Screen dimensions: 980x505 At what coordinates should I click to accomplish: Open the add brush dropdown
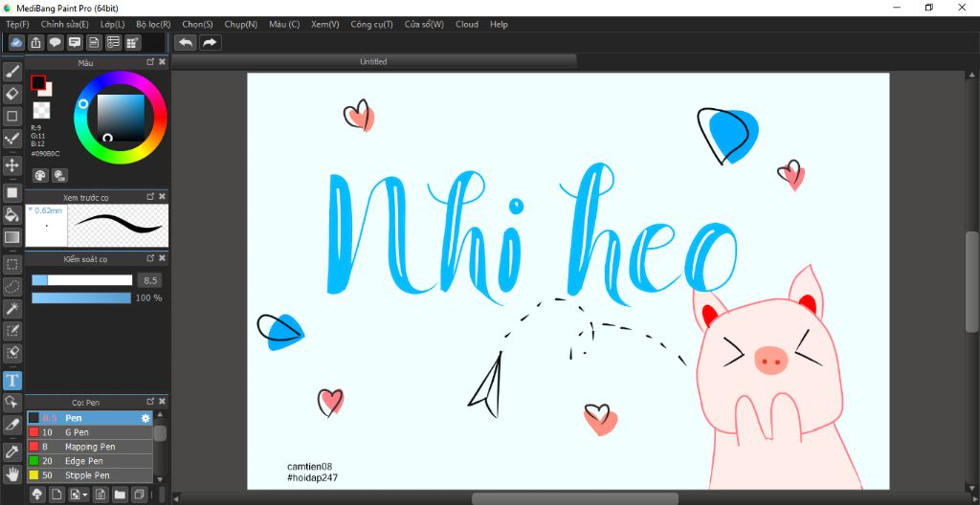point(78,494)
